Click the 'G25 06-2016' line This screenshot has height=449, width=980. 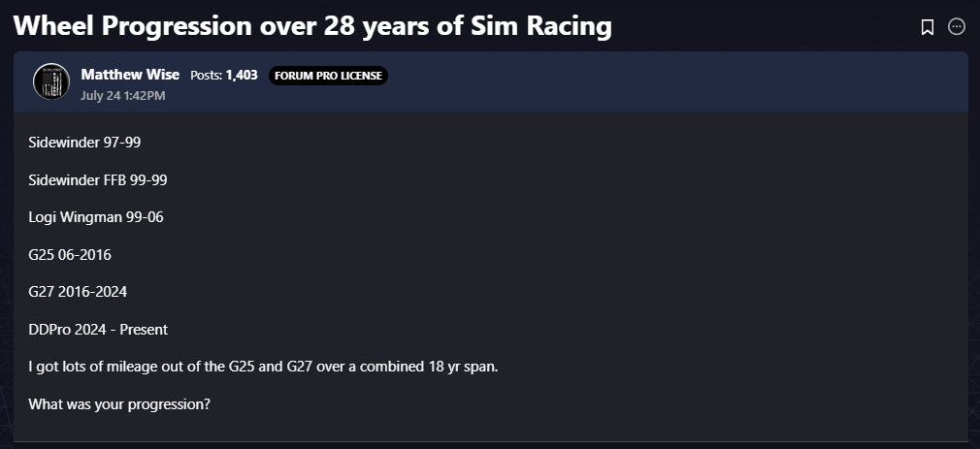coord(70,255)
